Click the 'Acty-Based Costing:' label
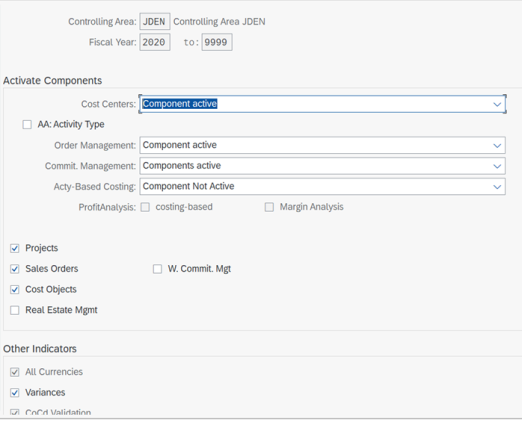 pyautogui.click(x=95, y=187)
